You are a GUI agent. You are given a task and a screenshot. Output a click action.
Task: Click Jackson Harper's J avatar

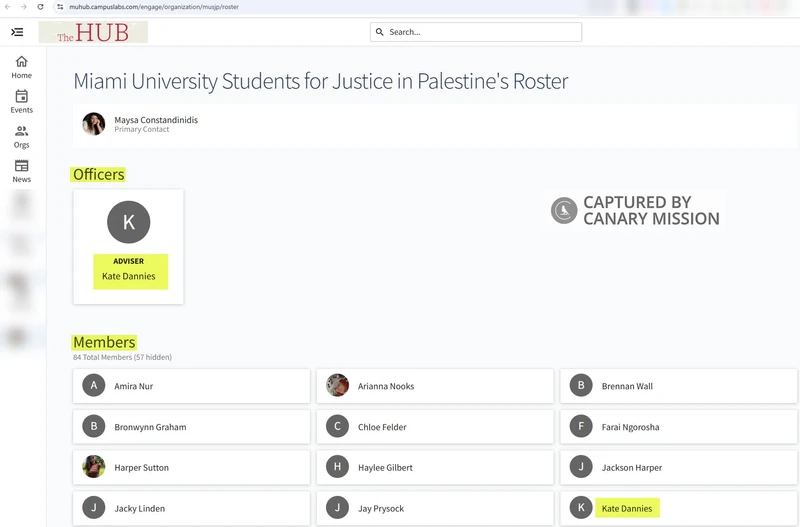(x=581, y=467)
